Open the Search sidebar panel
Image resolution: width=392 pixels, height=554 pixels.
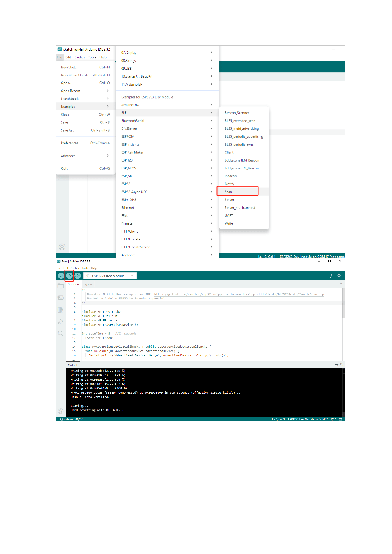(x=61, y=334)
